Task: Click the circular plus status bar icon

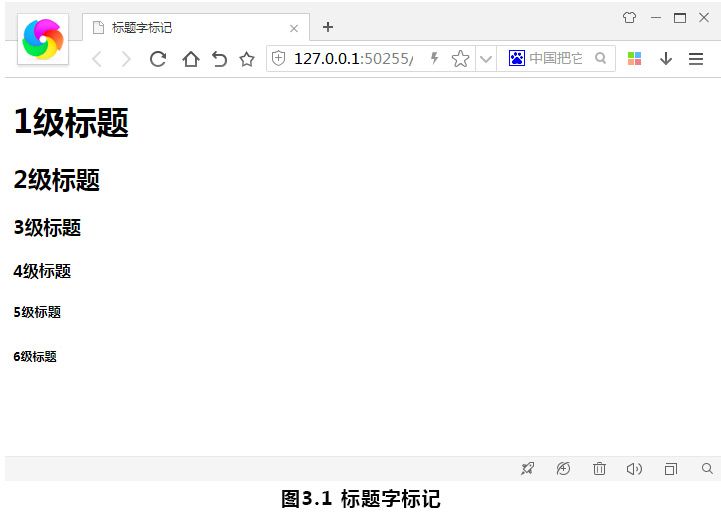Action: tap(563, 468)
